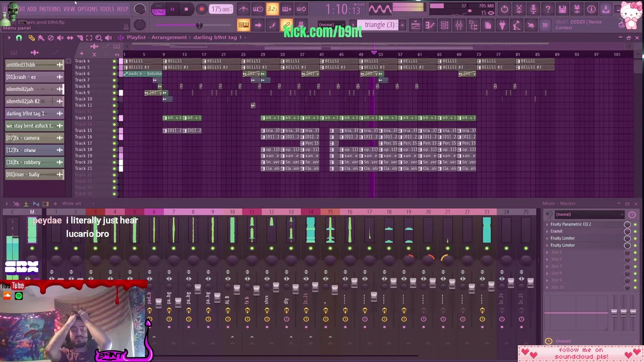This screenshot has width=644, height=362.
Task: Select the Delete tool in playlist toolbar
Action: tap(50, 38)
